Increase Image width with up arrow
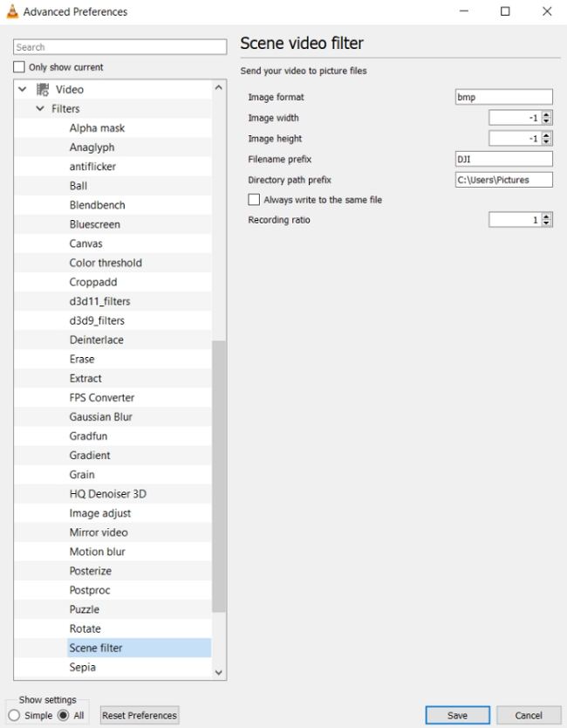This screenshot has height=728, width=567. pyautogui.click(x=547, y=114)
